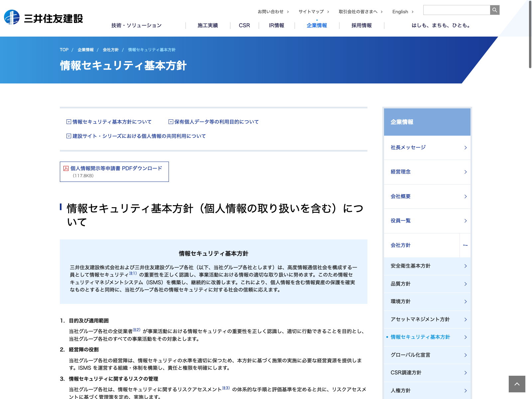The image size is (532, 399).
Task: Open the 経営理念 sidebar arrow
Action: click(x=465, y=172)
